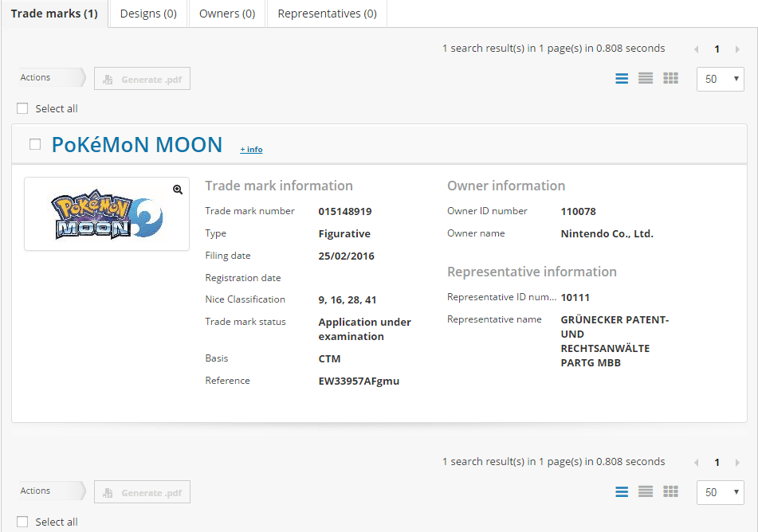Screen dimensions: 758x532
Task: Click the Representative ID number 10111
Action: pos(575,297)
